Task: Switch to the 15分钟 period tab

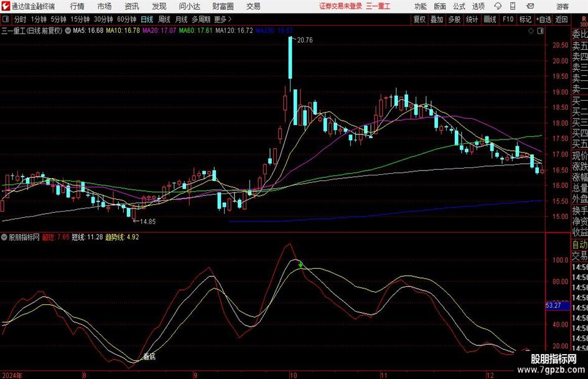Action: [x=80, y=19]
